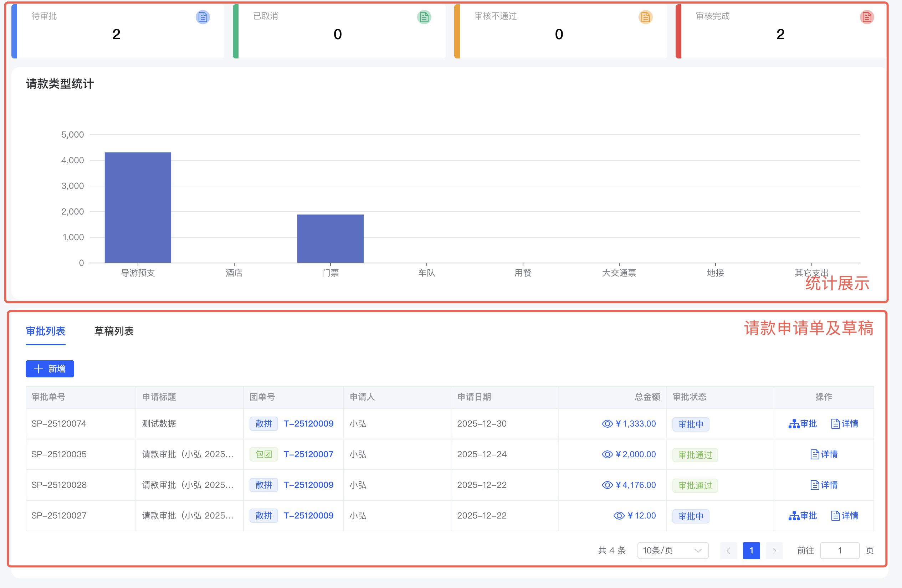
Task: Toggle eye icon beside ¥4,176.00 amount
Action: [607, 485]
